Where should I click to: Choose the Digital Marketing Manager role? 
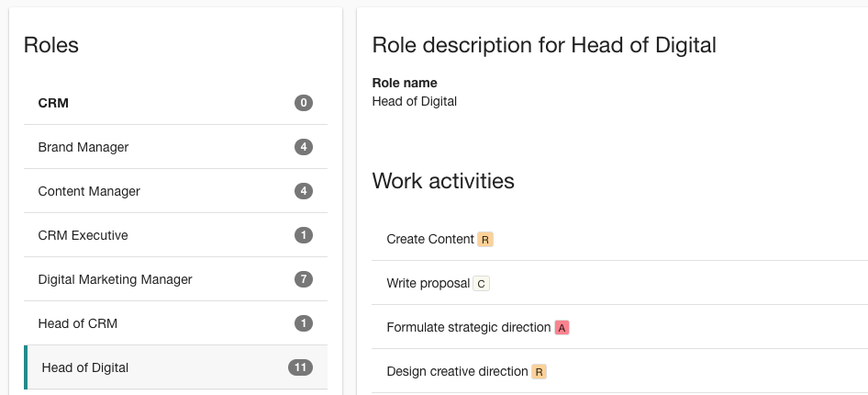[x=175, y=279]
